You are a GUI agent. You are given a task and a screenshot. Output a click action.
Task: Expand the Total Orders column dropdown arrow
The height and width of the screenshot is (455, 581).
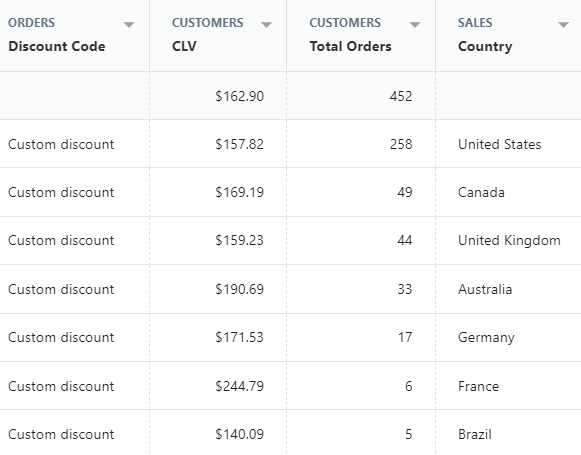coord(415,25)
